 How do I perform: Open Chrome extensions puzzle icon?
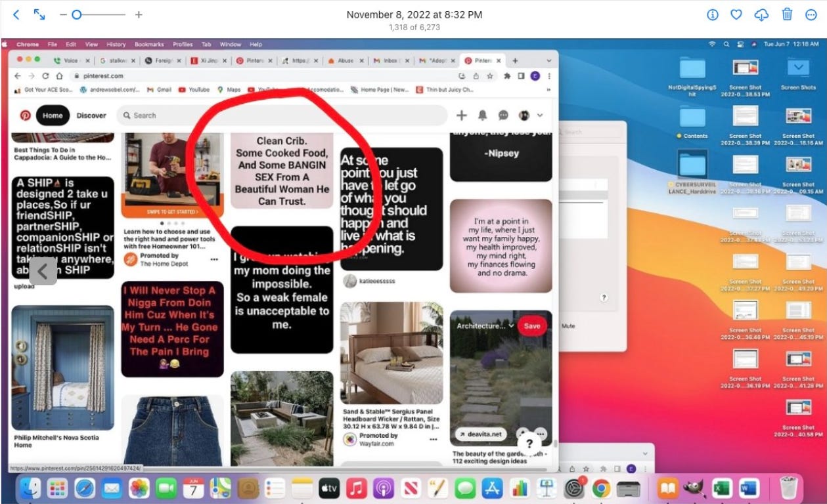pos(508,76)
